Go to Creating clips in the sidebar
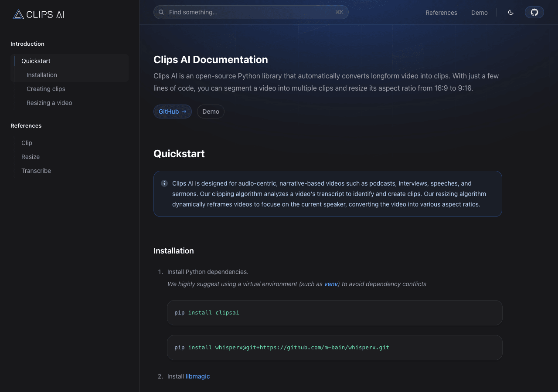558x392 pixels. click(46, 89)
